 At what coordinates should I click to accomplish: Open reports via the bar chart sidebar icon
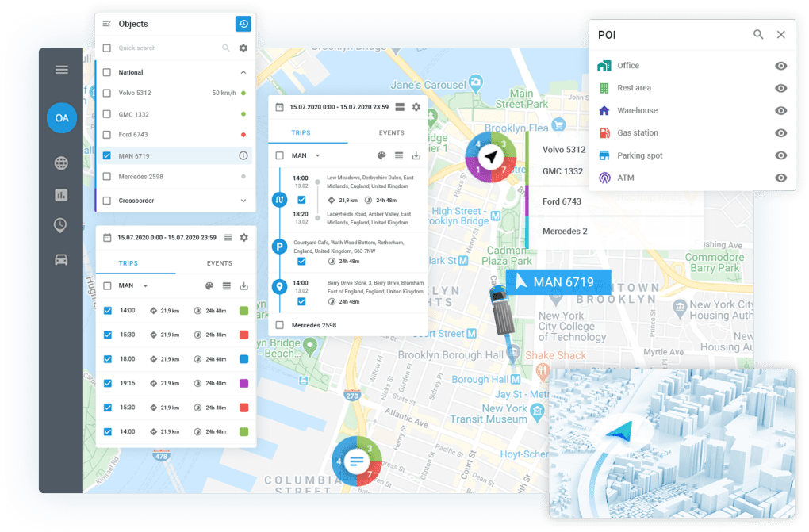[x=62, y=194]
